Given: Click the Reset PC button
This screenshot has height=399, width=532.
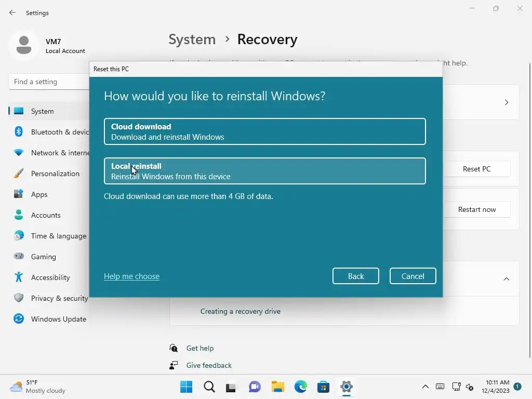Looking at the screenshot, I should pyautogui.click(x=477, y=169).
